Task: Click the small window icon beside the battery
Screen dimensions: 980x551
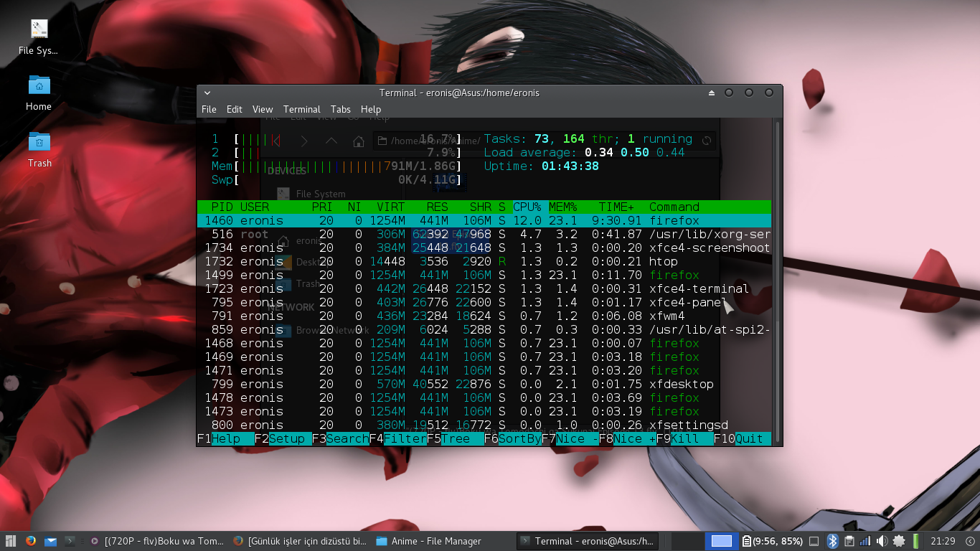Action: pyautogui.click(x=814, y=541)
